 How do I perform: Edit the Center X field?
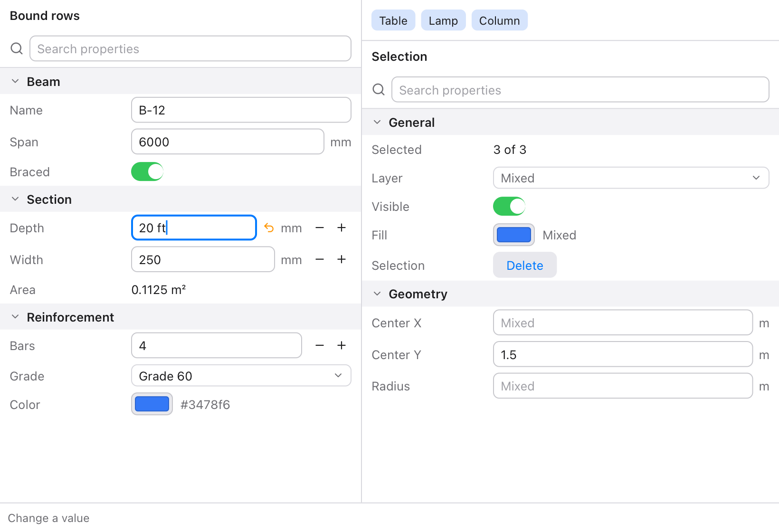(x=623, y=323)
